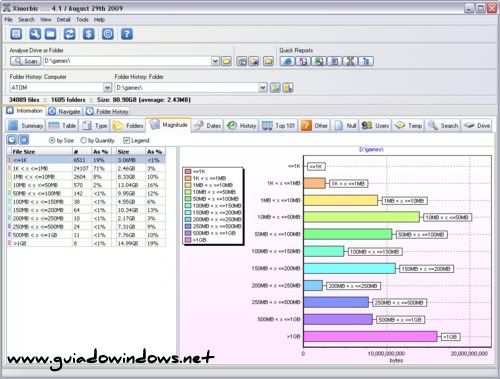The image size is (500, 379).
Task: Open the wrench settings toolbar icon
Action: point(35,34)
